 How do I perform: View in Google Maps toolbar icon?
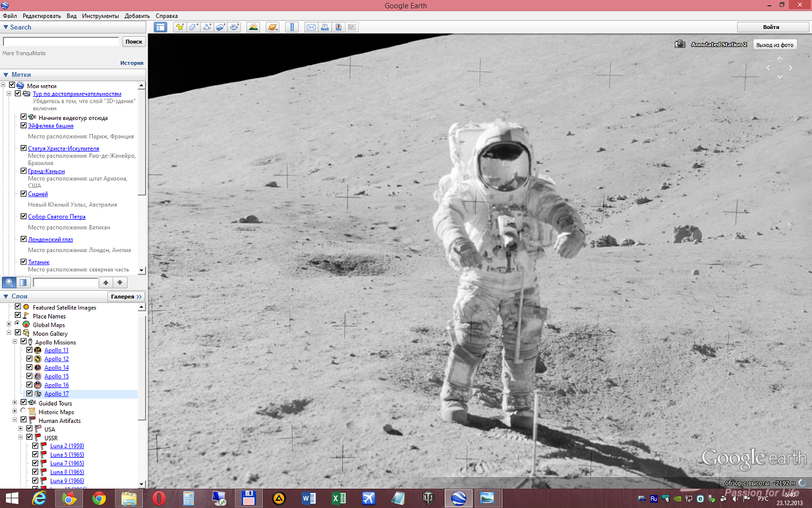352,27
